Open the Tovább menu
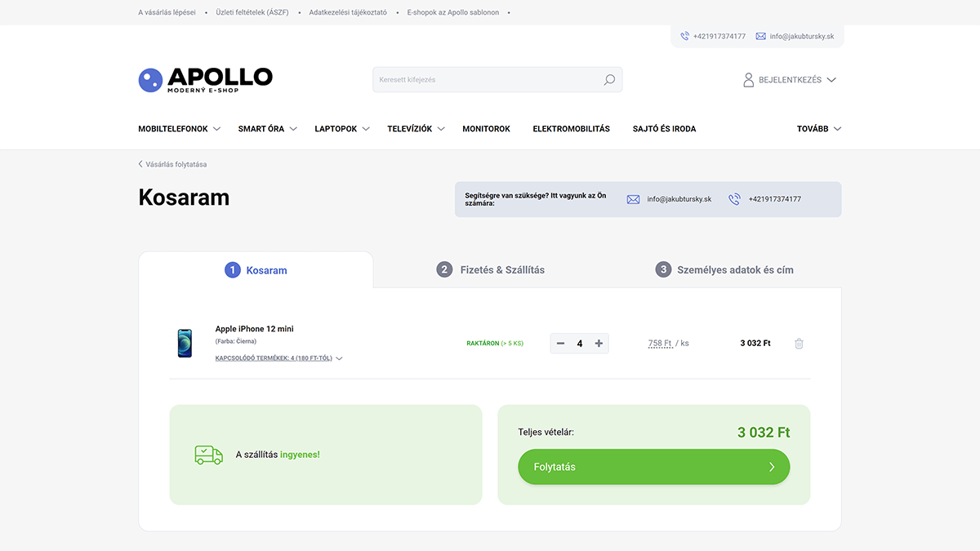980x551 pixels. click(x=819, y=129)
